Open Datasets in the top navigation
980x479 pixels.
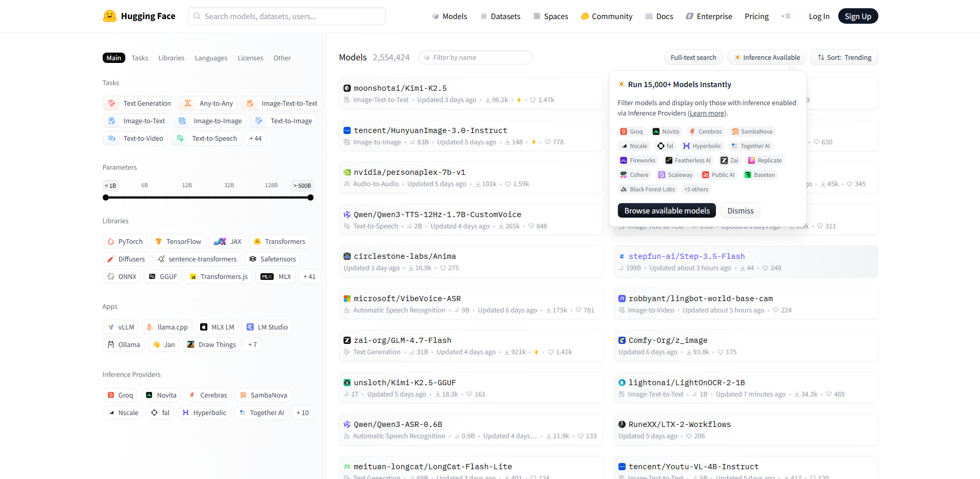(500, 16)
